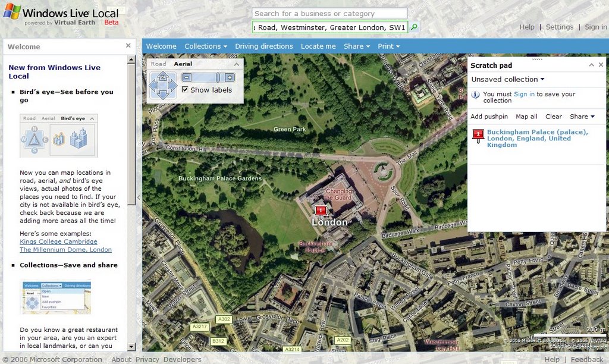609x364 pixels.
Task: Click the A302 road marker
Action: (x=224, y=319)
